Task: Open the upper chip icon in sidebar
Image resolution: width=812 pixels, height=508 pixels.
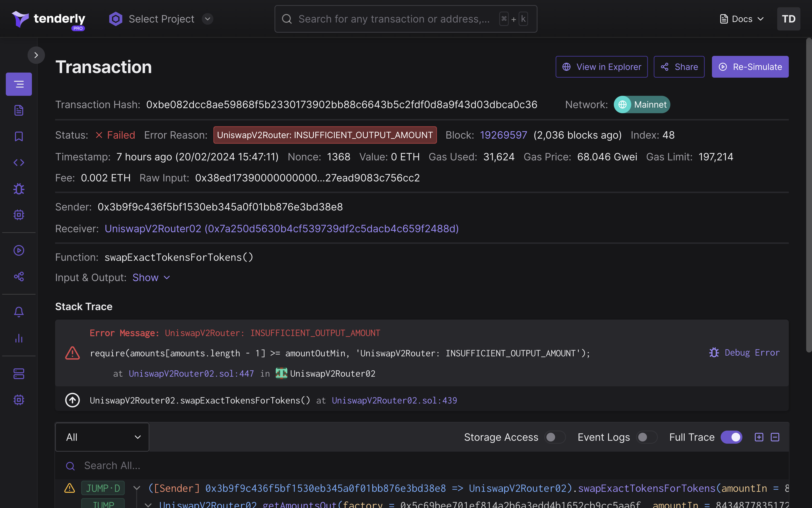Action: click(19, 215)
